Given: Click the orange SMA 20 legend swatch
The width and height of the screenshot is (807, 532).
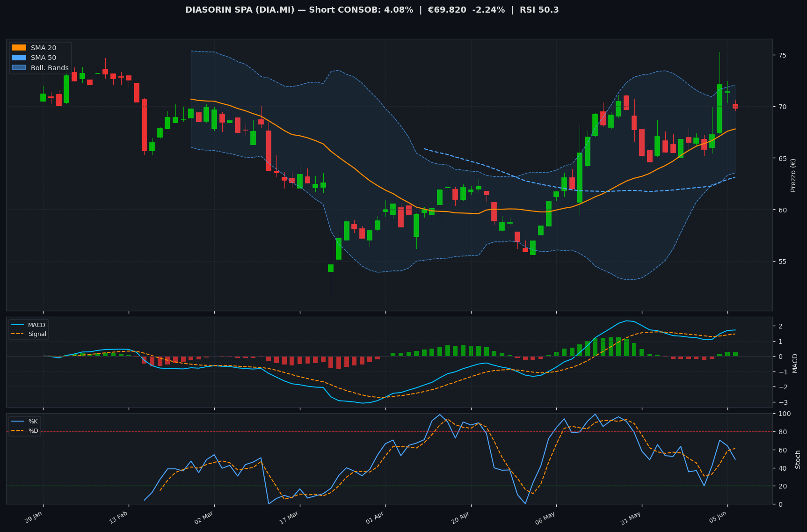Looking at the screenshot, I should [x=19, y=48].
